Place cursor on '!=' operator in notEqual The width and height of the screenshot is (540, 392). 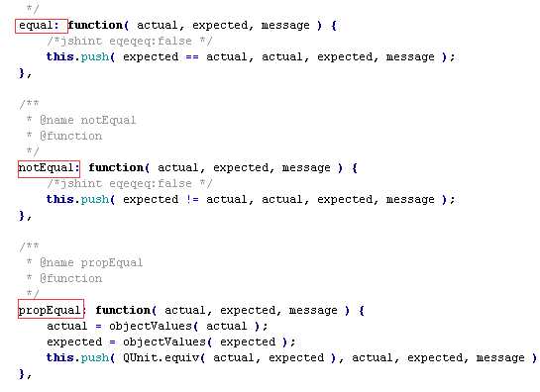[192, 200]
